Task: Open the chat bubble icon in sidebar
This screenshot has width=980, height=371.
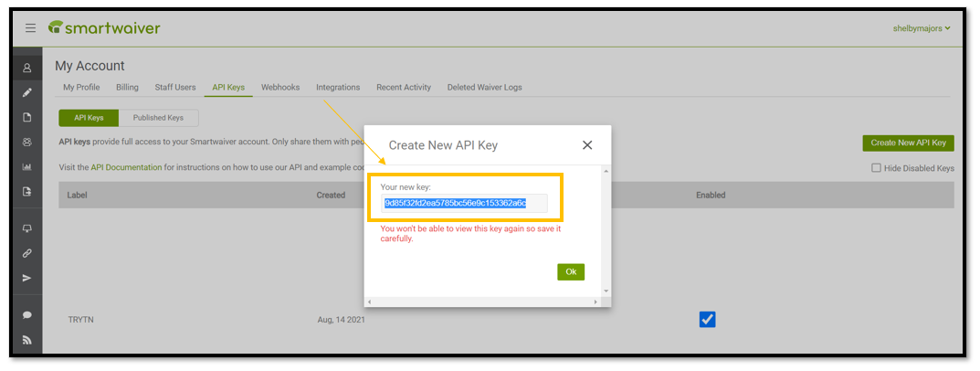Action: [x=26, y=314]
